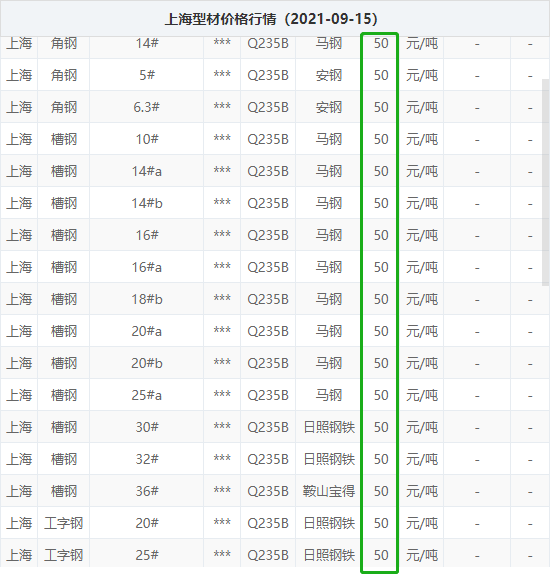Viewport: 551px width, 575px height.
Task: Click 工字钢 in the 25# row
Action: tap(63, 555)
